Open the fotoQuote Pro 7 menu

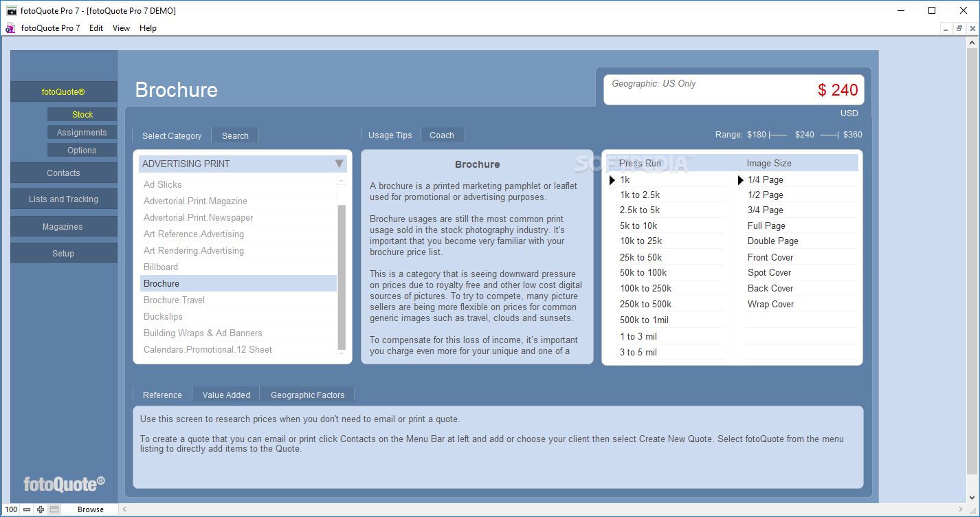click(50, 28)
